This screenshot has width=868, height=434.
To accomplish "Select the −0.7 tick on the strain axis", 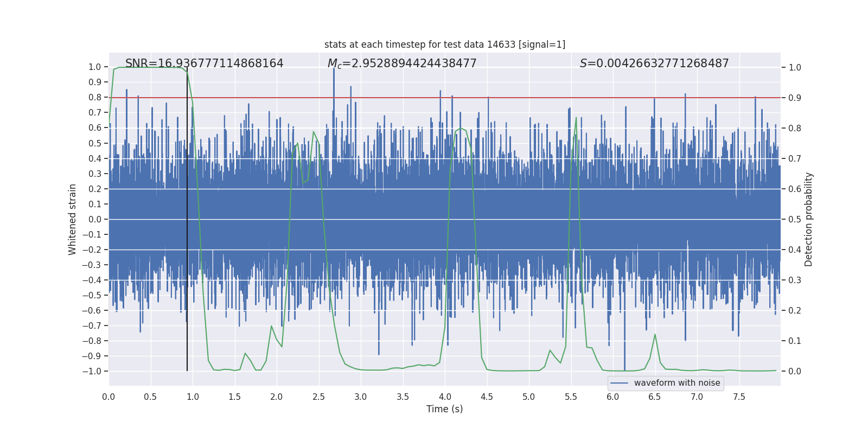I will [x=92, y=325].
